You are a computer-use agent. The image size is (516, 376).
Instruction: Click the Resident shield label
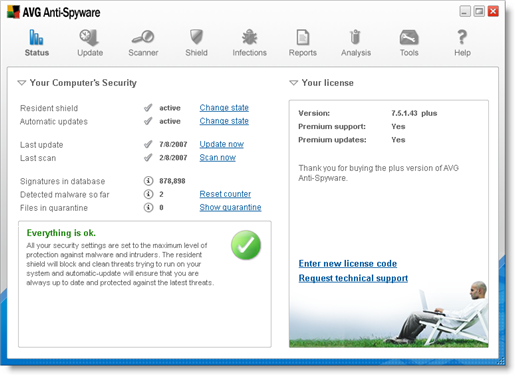pos(49,108)
